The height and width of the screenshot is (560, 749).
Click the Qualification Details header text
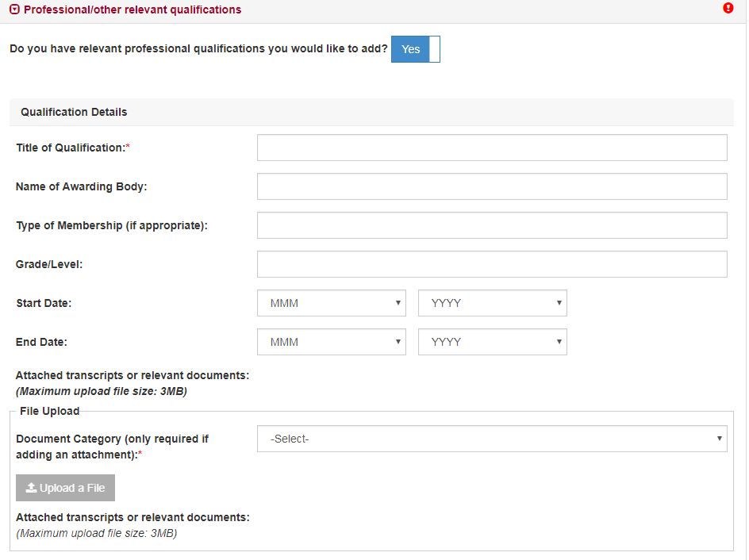point(74,112)
